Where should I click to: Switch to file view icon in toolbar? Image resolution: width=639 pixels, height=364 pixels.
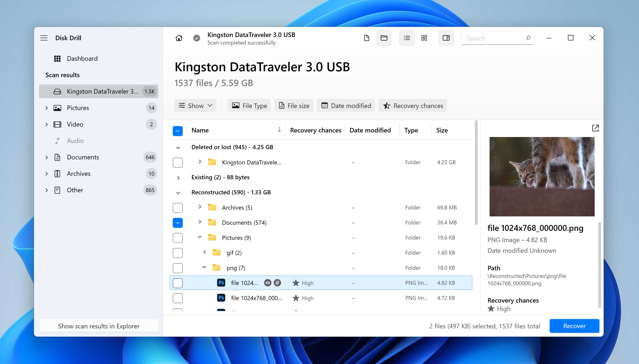click(x=366, y=38)
